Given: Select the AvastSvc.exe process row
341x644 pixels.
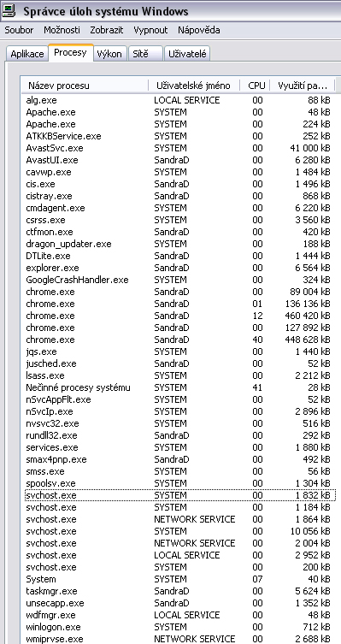Looking at the screenshot, I should 180,148.
